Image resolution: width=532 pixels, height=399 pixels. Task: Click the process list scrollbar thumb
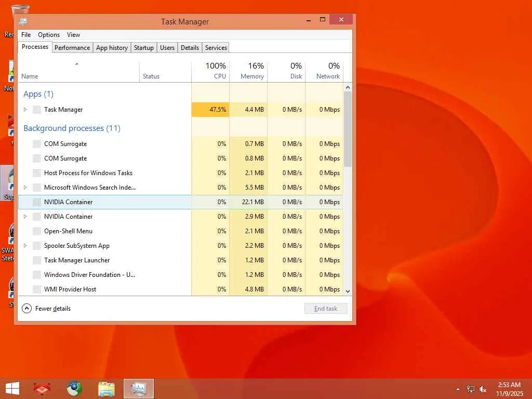point(348,129)
